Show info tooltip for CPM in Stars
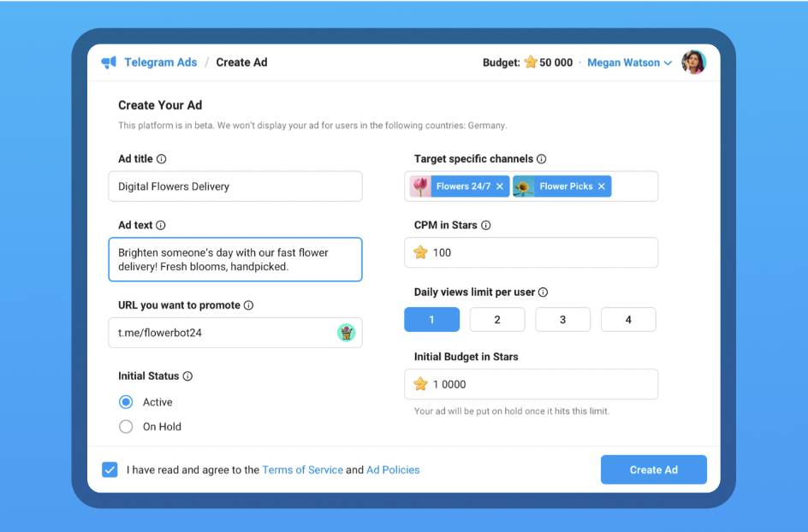 (486, 225)
